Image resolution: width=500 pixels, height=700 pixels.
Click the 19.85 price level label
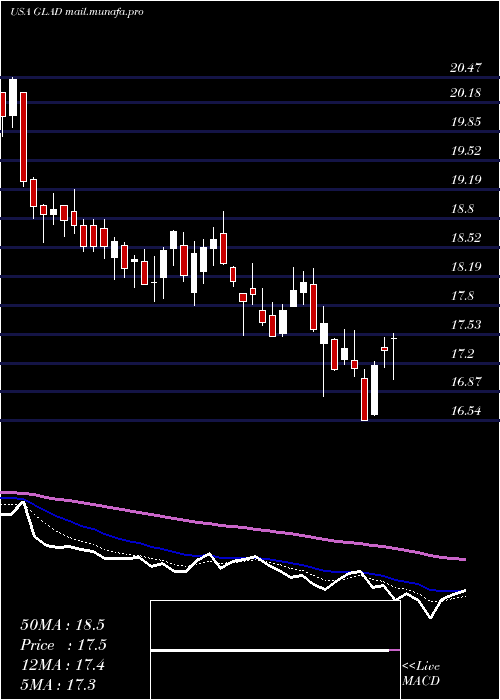(466, 122)
